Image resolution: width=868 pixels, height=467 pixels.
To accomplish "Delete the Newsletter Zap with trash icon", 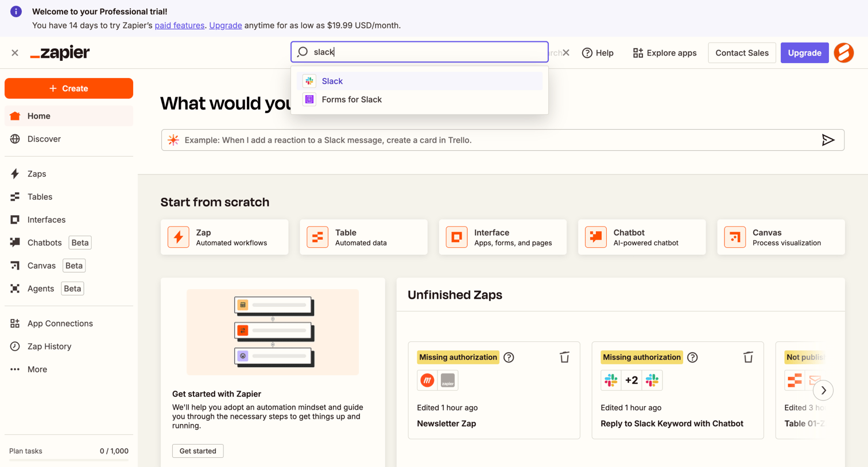I will click(x=564, y=357).
